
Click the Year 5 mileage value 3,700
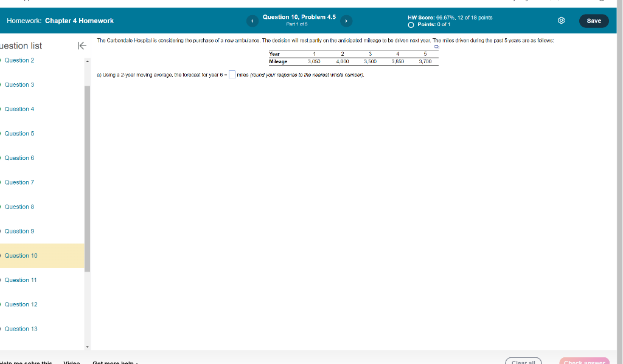pos(425,61)
